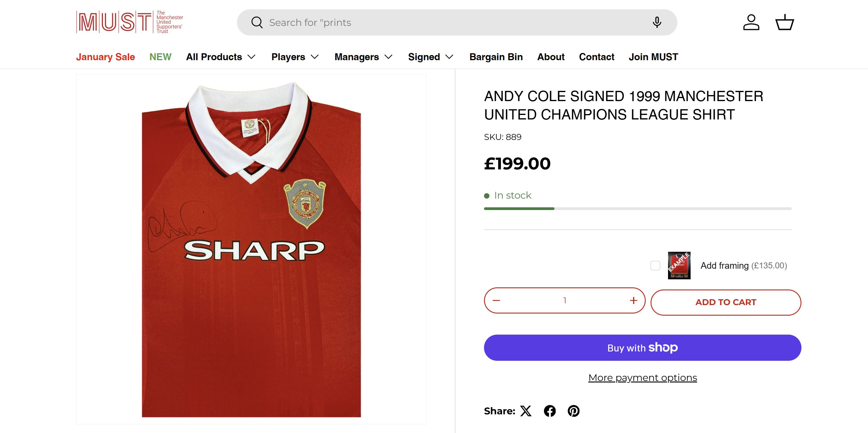The width and height of the screenshot is (868, 433).
Task: Go to Bargain Bin page
Action: click(x=496, y=57)
